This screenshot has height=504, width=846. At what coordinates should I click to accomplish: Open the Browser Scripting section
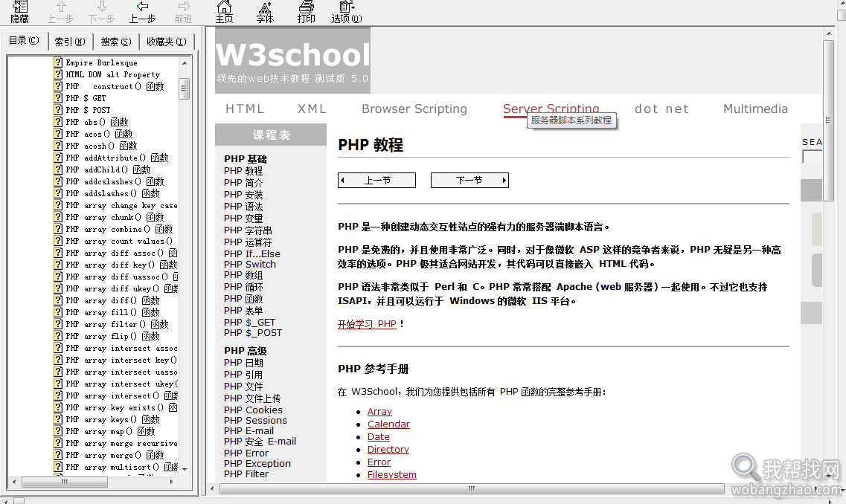414,109
